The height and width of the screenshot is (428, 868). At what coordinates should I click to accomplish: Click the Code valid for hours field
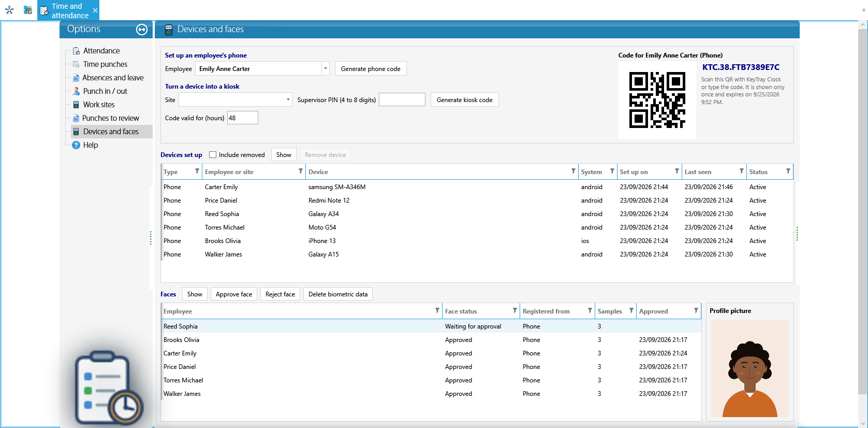click(x=242, y=118)
